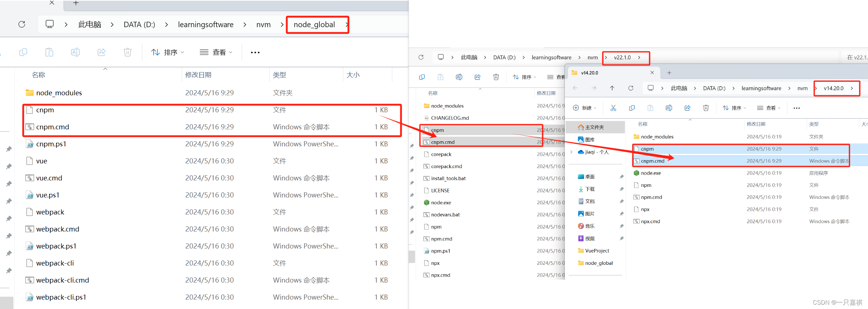Click cut scissors icon in v14.20.0 window
Screen dimensions: 868x309
(x=613, y=108)
